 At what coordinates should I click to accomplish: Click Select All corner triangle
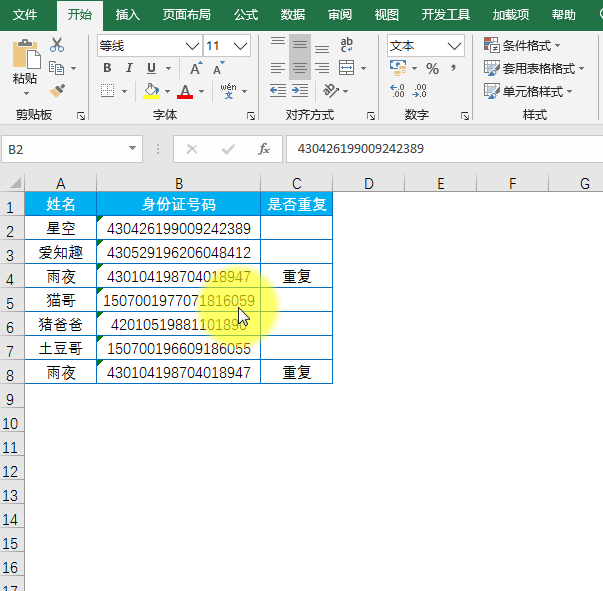[13, 183]
